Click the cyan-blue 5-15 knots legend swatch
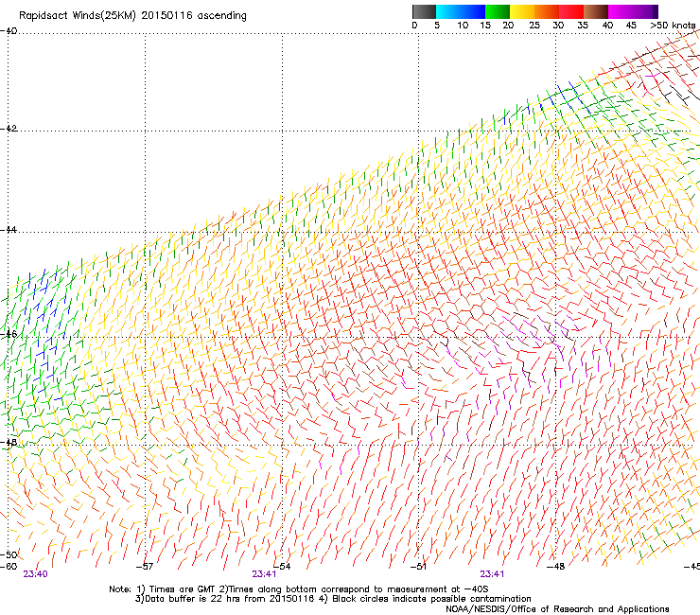The image size is (700, 615). pos(461,11)
